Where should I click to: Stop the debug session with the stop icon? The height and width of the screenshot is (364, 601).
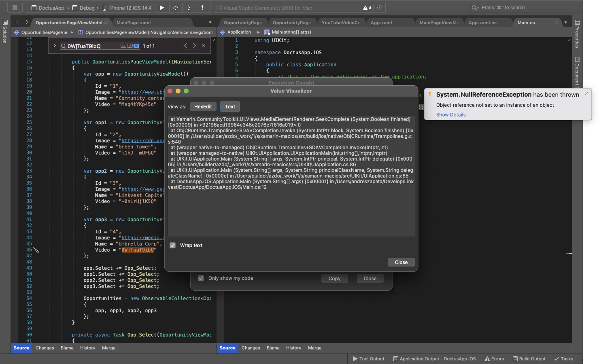point(15,7)
